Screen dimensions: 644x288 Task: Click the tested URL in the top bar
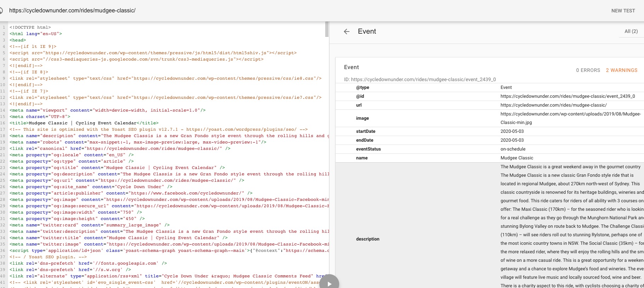coord(72,11)
